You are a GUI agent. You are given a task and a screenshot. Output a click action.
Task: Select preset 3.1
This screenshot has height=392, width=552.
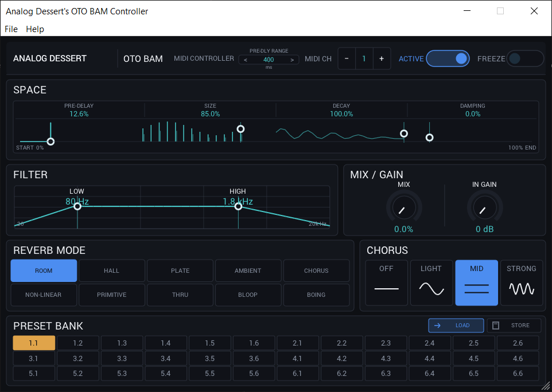pyautogui.click(x=34, y=359)
